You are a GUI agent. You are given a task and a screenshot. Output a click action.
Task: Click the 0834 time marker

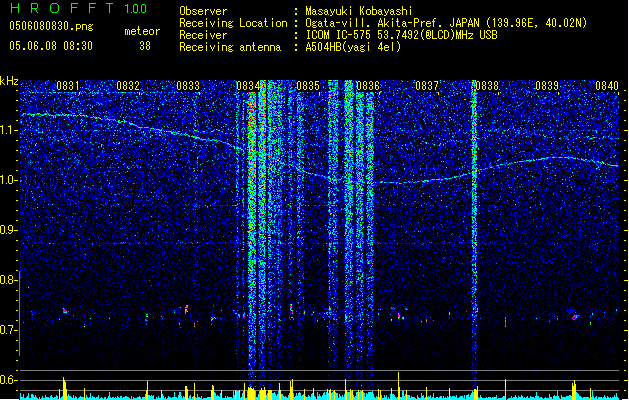(248, 86)
